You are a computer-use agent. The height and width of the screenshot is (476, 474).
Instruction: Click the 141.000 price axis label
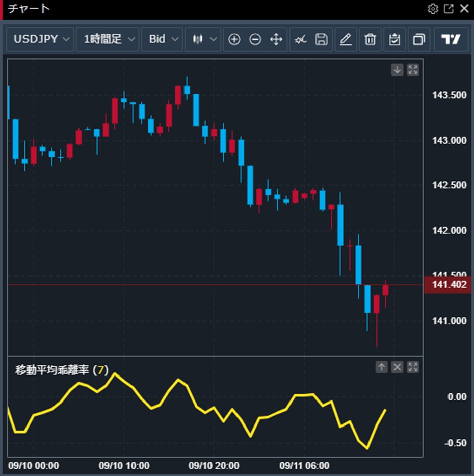click(x=449, y=321)
